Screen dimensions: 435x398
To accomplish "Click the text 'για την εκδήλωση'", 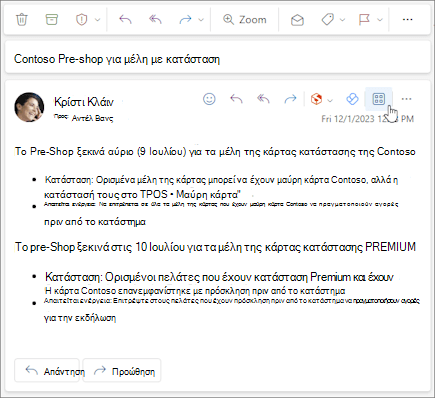I will (80, 318).
